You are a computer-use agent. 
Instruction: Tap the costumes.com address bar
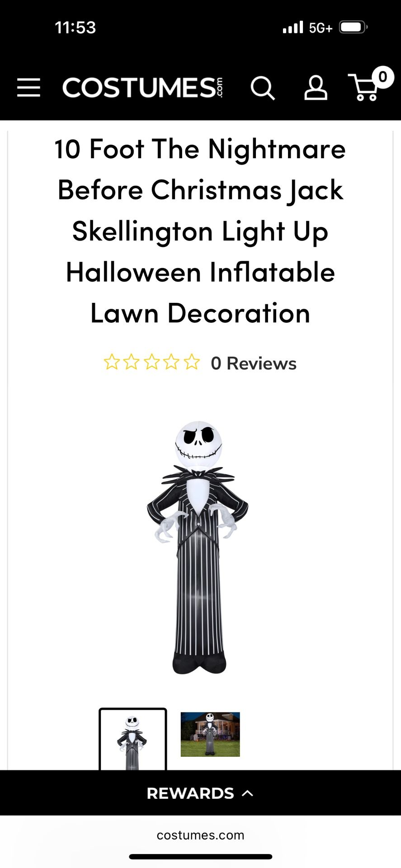(x=200, y=835)
